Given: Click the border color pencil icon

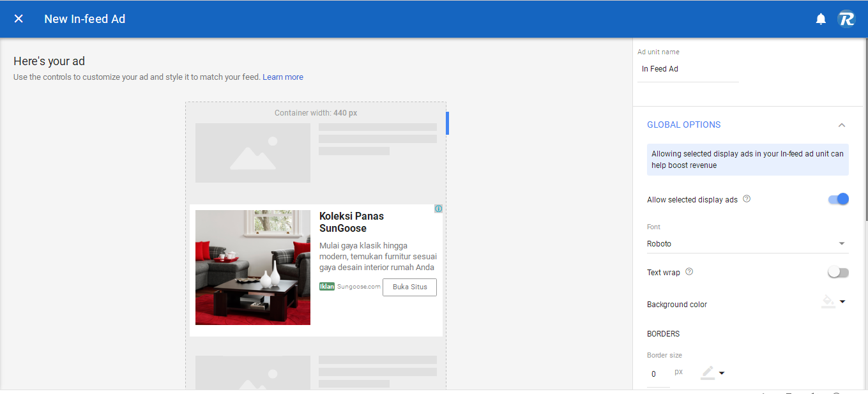Looking at the screenshot, I should click(706, 372).
